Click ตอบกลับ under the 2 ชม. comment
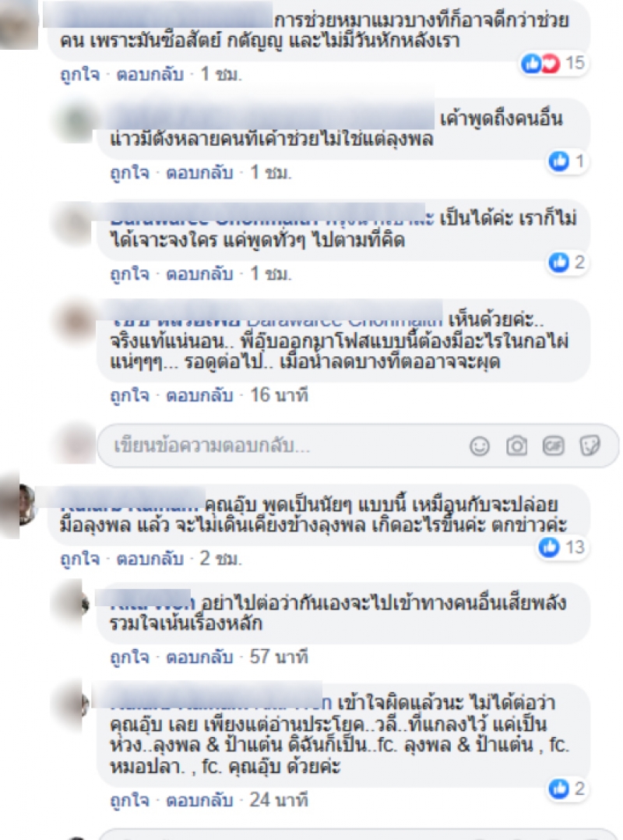623x840 pixels. click(x=150, y=559)
